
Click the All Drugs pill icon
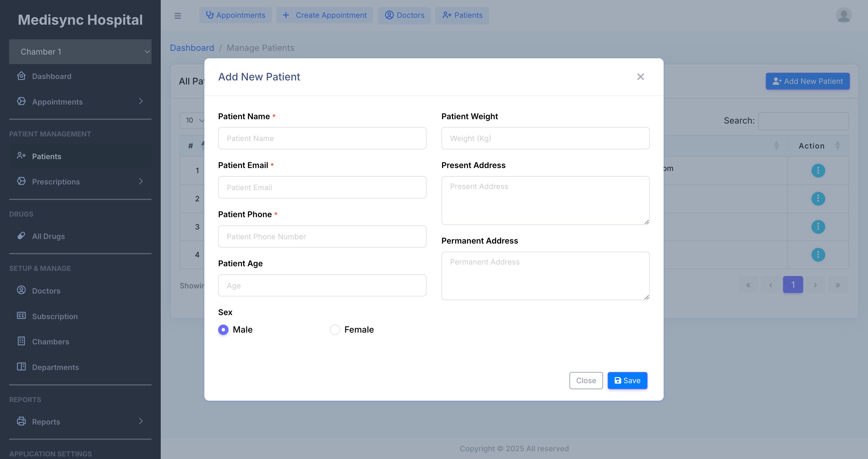pos(21,236)
